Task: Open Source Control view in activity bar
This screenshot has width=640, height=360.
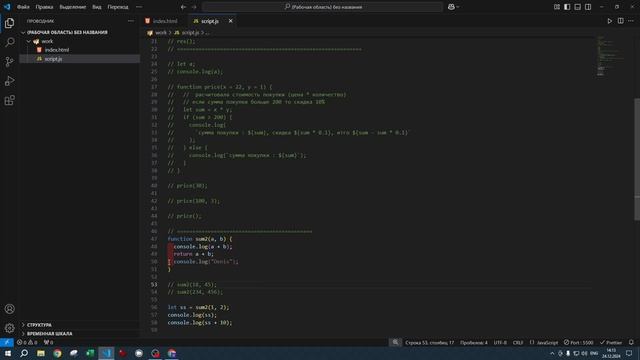Action: [9, 62]
